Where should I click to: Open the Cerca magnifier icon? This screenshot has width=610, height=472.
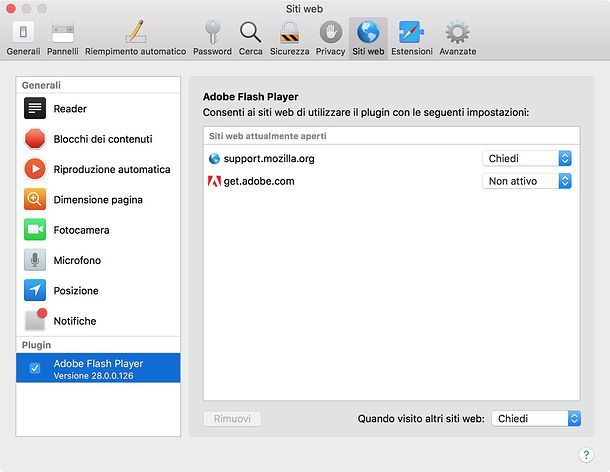point(250,32)
